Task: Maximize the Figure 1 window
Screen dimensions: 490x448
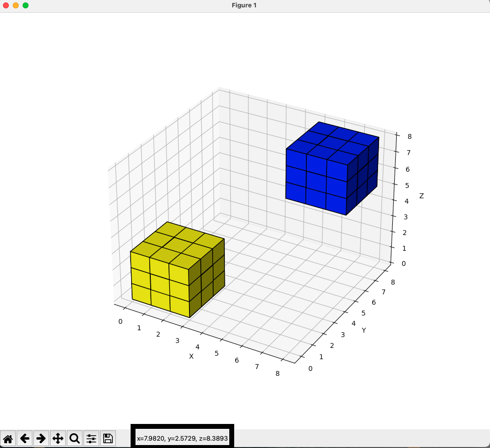Action: tap(26, 5)
